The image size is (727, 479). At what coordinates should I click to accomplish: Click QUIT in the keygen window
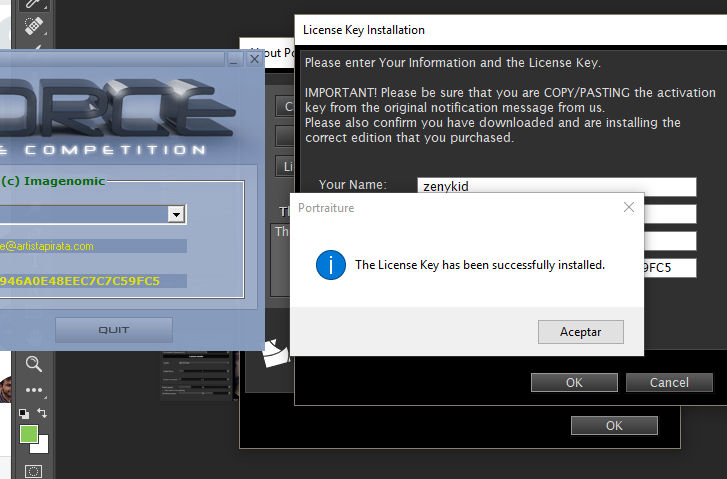[114, 330]
